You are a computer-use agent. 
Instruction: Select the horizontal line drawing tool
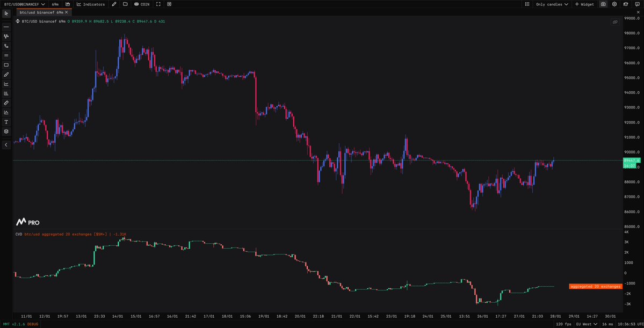coord(6,27)
